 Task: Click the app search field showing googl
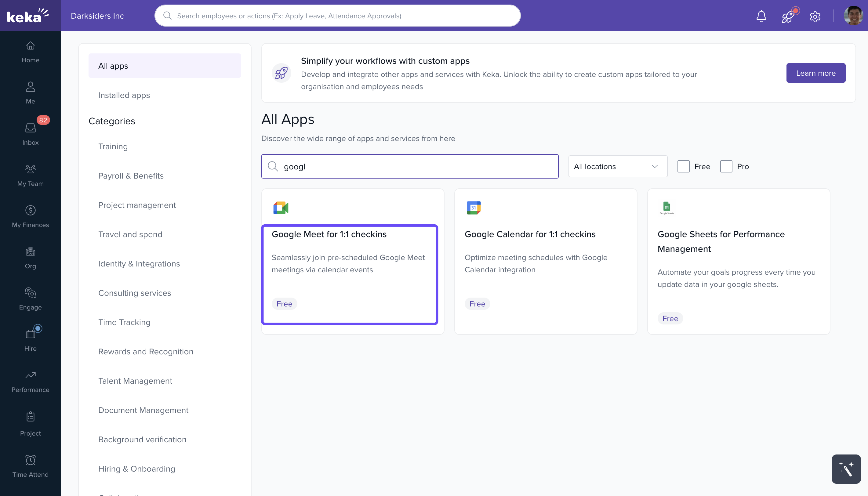point(409,166)
